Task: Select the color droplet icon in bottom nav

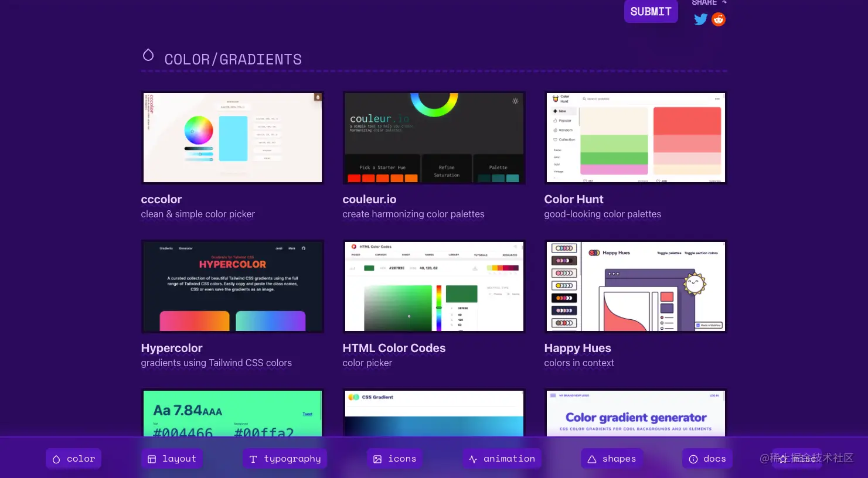Action: pyautogui.click(x=56, y=459)
